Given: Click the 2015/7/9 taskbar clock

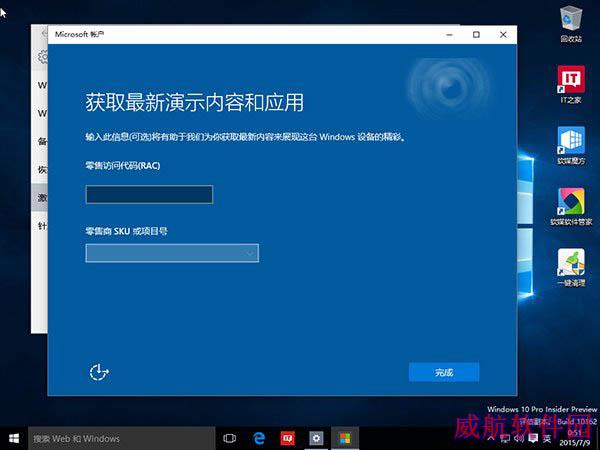Looking at the screenshot, I should click(x=577, y=439).
